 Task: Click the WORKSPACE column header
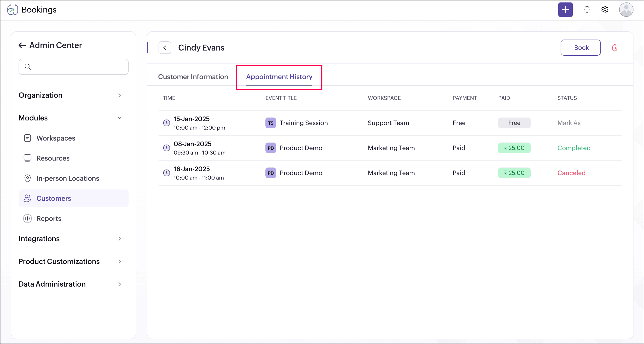pos(384,98)
